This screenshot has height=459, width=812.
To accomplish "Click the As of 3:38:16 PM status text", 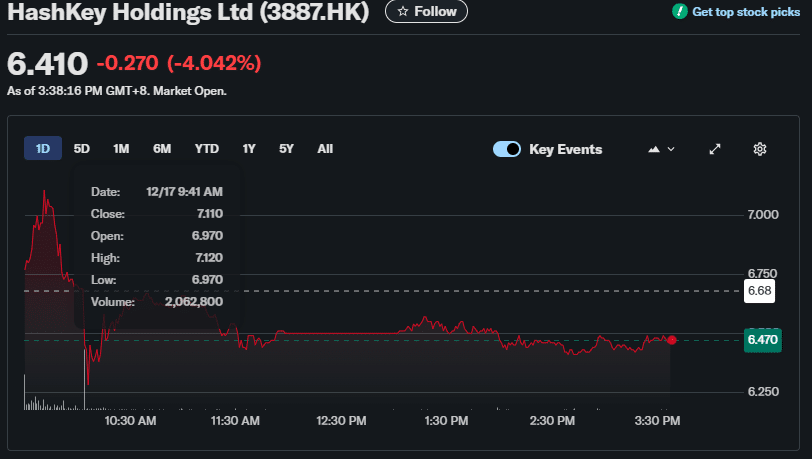I will pyautogui.click(x=117, y=91).
